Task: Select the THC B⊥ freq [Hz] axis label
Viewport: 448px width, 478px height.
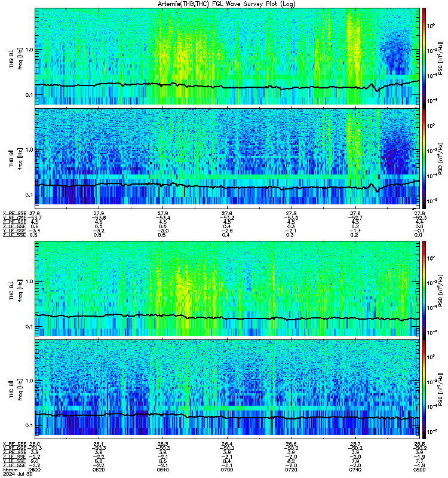Action: point(16,290)
